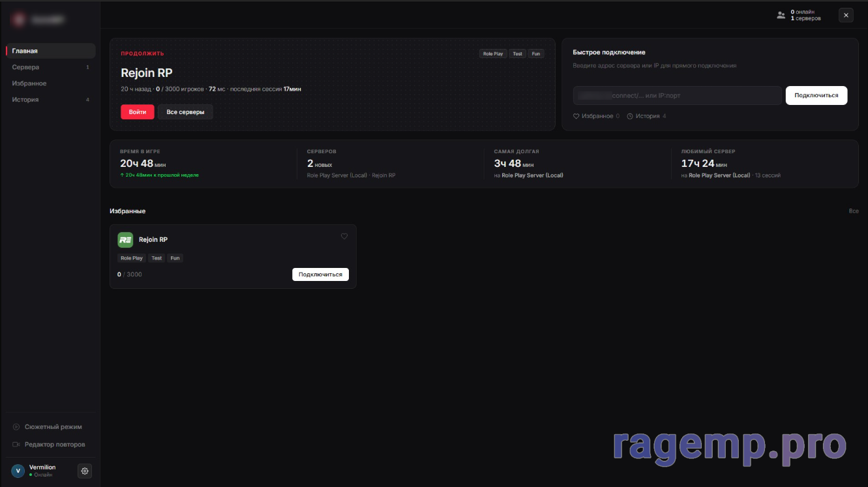Click the Самая долгая 3ч 48мин stat

pos(528,164)
